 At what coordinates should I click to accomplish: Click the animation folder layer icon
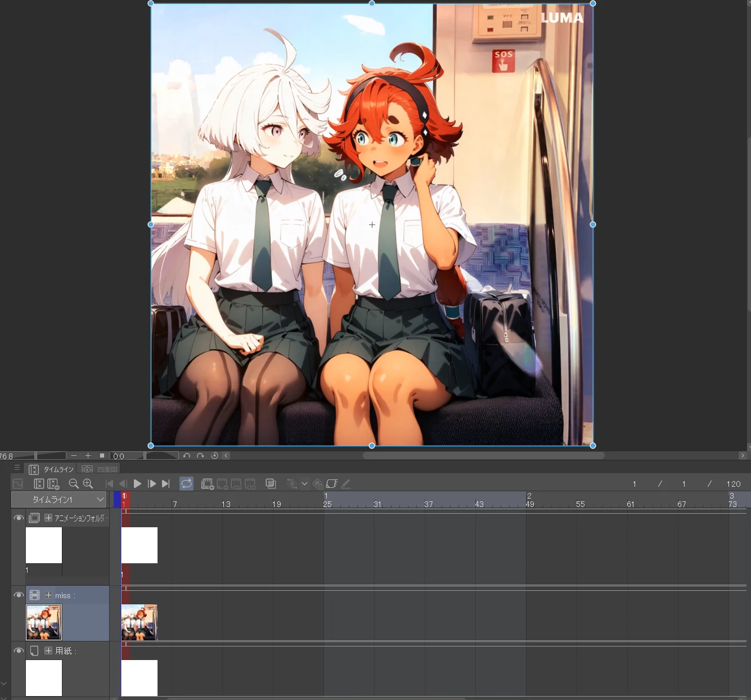coord(34,518)
